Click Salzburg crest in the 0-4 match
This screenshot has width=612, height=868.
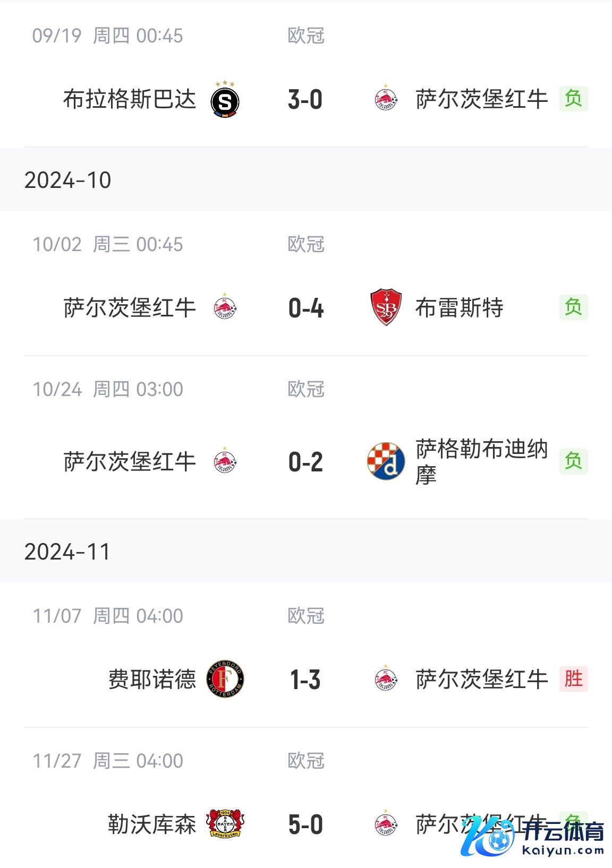(x=225, y=307)
